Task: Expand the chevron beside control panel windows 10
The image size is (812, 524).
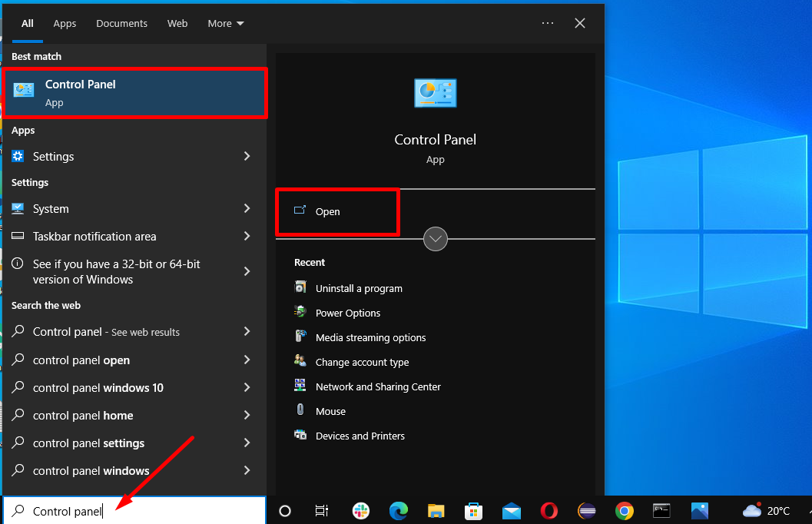Action: 247,387
